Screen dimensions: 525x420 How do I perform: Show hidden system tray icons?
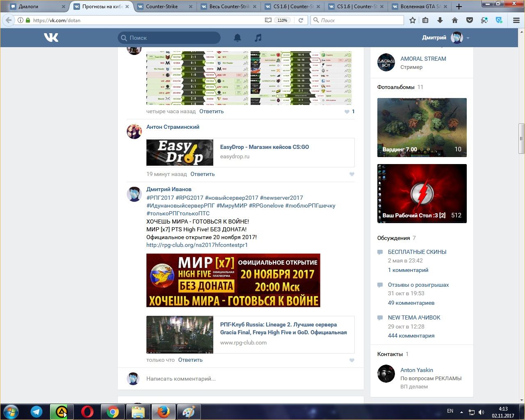[461, 412]
